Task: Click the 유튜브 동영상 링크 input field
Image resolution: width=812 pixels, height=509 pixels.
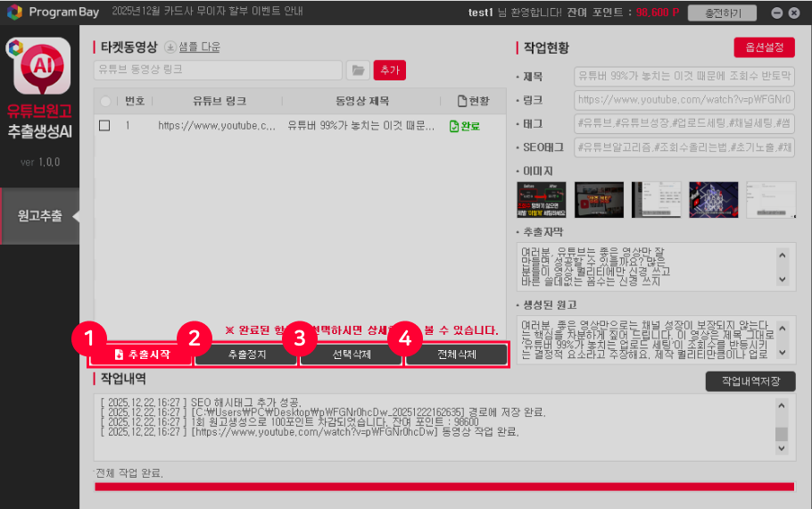Action: [x=218, y=70]
